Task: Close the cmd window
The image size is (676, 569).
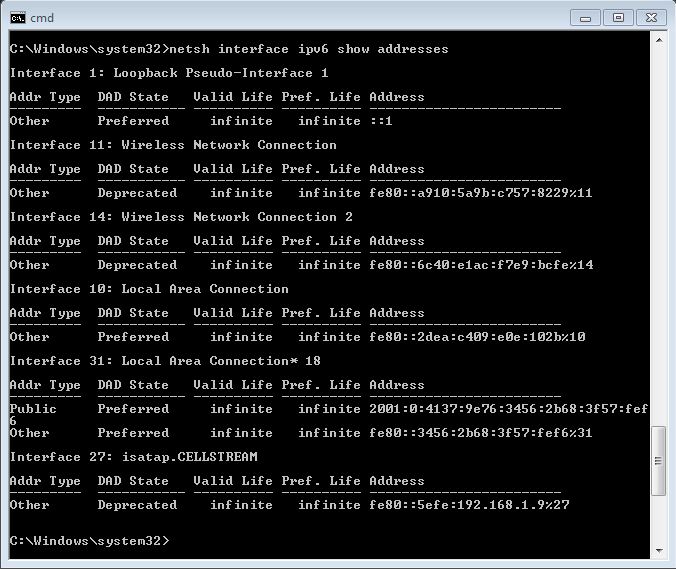Action: pyautogui.click(x=651, y=17)
